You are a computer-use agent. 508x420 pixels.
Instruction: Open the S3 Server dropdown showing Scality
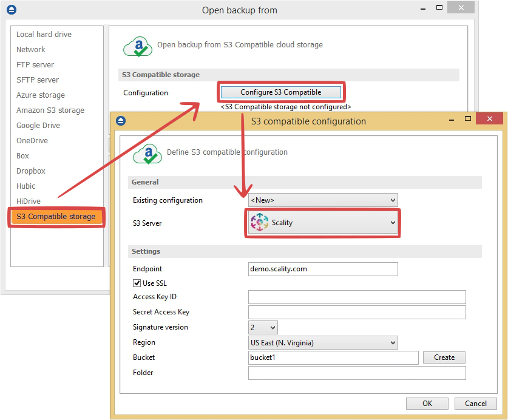tap(323, 223)
